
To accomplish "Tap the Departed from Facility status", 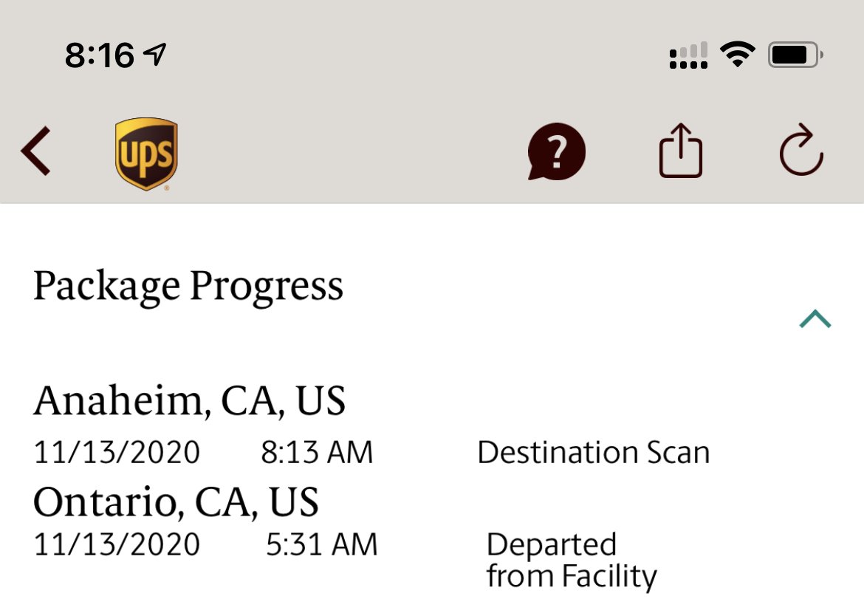I will 571,561.
